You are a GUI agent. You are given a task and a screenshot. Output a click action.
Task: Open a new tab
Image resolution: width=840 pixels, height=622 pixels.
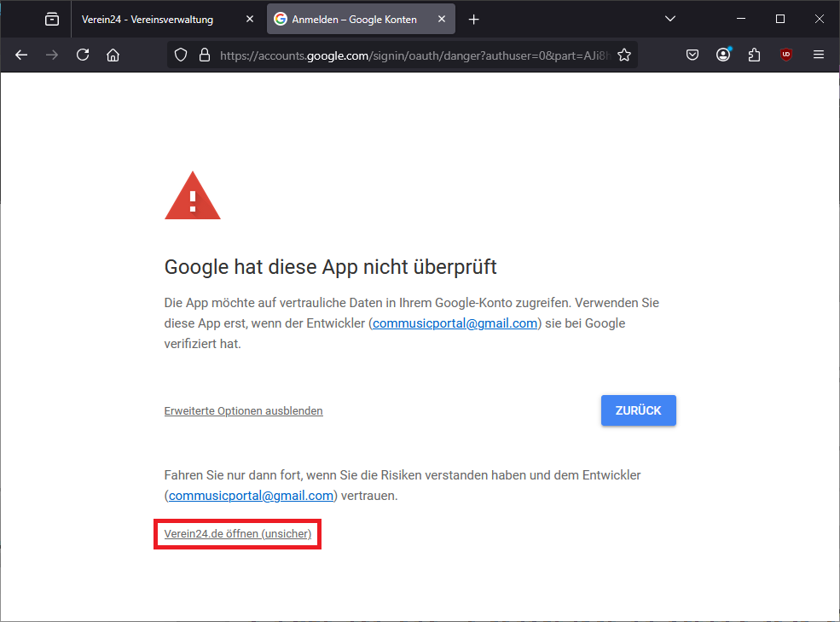pyautogui.click(x=473, y=20)
